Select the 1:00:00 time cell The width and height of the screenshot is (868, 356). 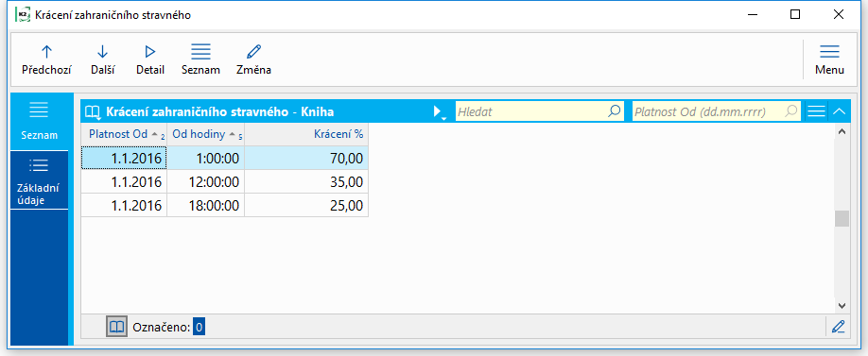tap(205, 159)
